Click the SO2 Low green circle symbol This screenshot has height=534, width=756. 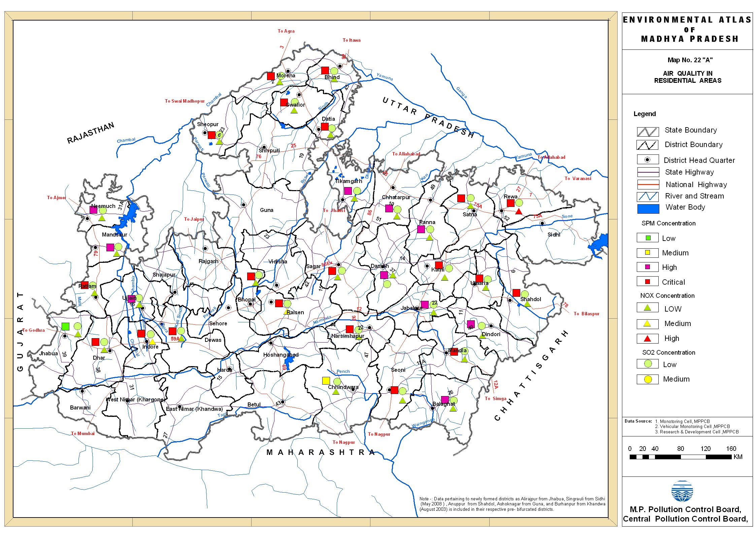[648, 364]
